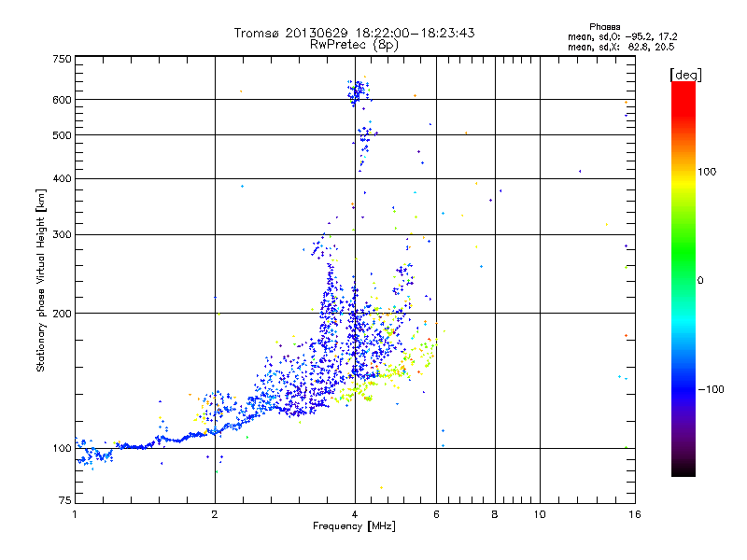The width and height of the screenshot is (747, 560).
Task: Click the '75' y-axis tick label
Action: (x=65, y=500)
